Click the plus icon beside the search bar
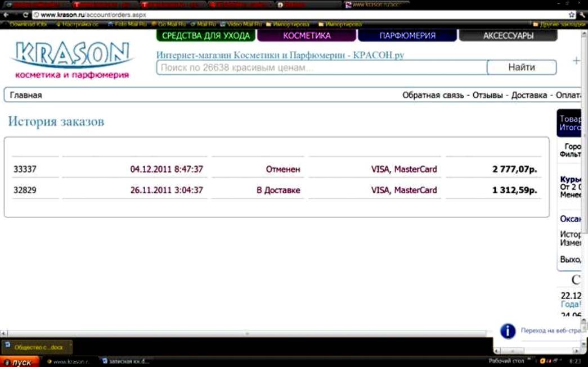Image resolution: width=588 pixels, height=367 pixels. pos(576,61)
